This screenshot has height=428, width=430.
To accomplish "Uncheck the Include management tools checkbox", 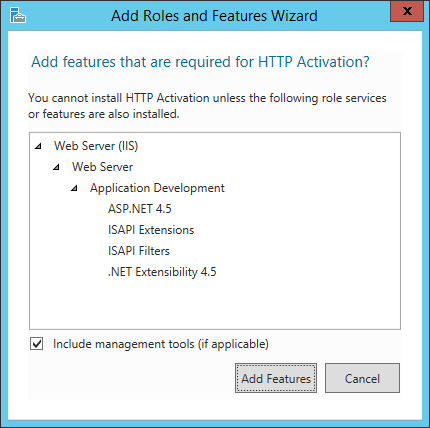I will coord(37,344).
